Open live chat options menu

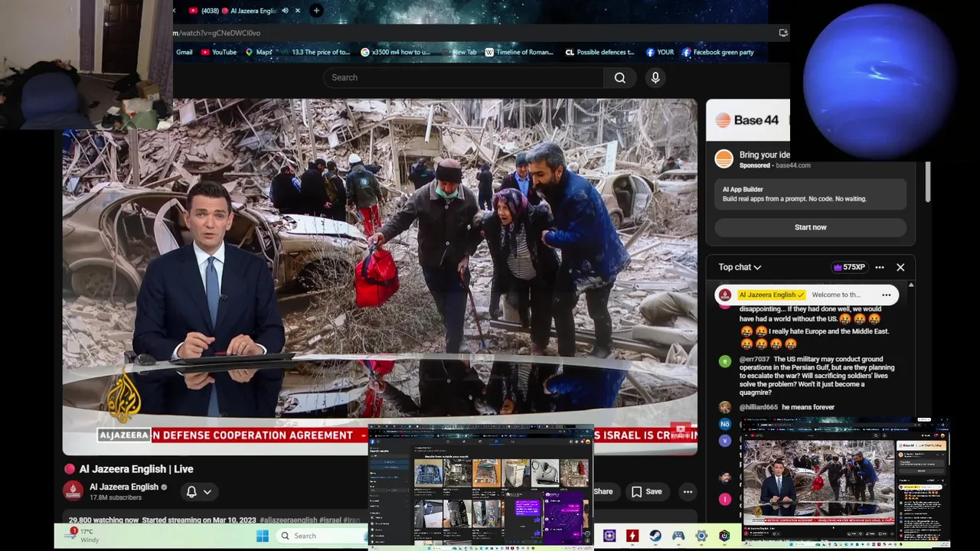pos(880,267)
